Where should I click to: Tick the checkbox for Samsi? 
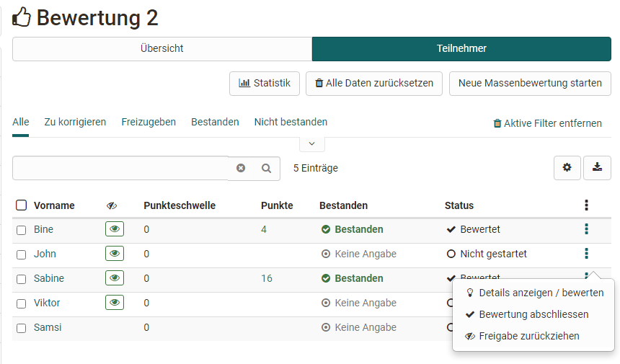[22, 328]
